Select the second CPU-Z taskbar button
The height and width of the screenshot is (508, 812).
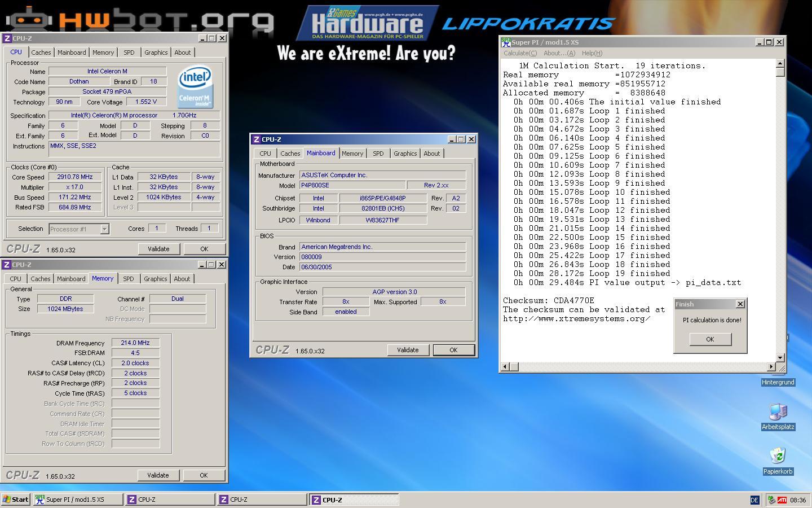(x=262, y=500)
